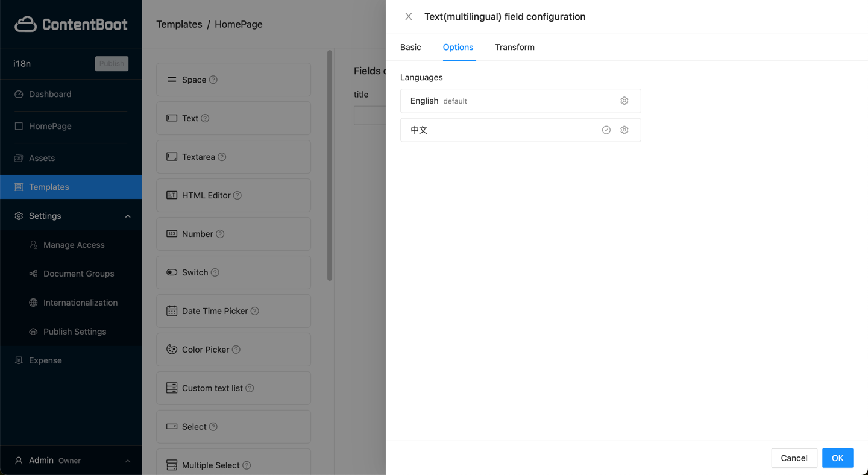Click help icon next to Multiple Select
Screen dimensions: 868x475
pyautogui.click(x=247, y=465)
